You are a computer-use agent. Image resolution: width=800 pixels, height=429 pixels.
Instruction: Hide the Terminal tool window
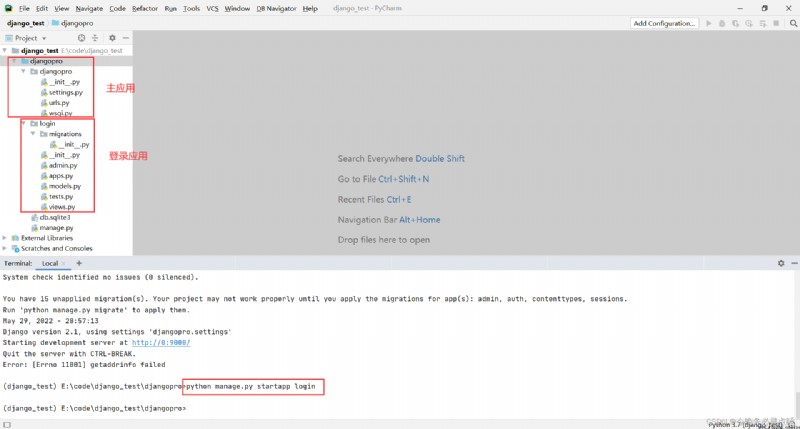[x=794, y=263]
